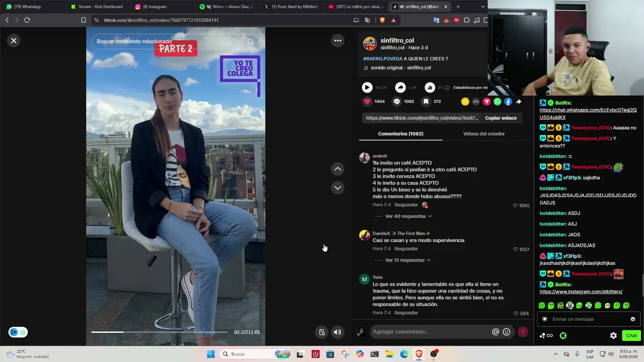
Task: Open the #RAFAELPOVEDA hashtag link
Action: pos(383,59)
